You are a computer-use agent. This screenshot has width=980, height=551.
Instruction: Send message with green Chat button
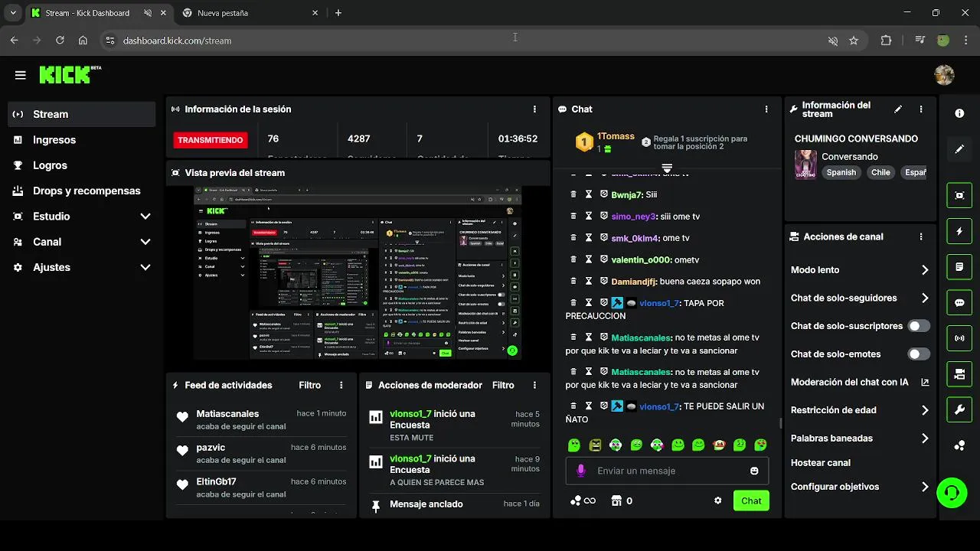(x=751, y=500)
